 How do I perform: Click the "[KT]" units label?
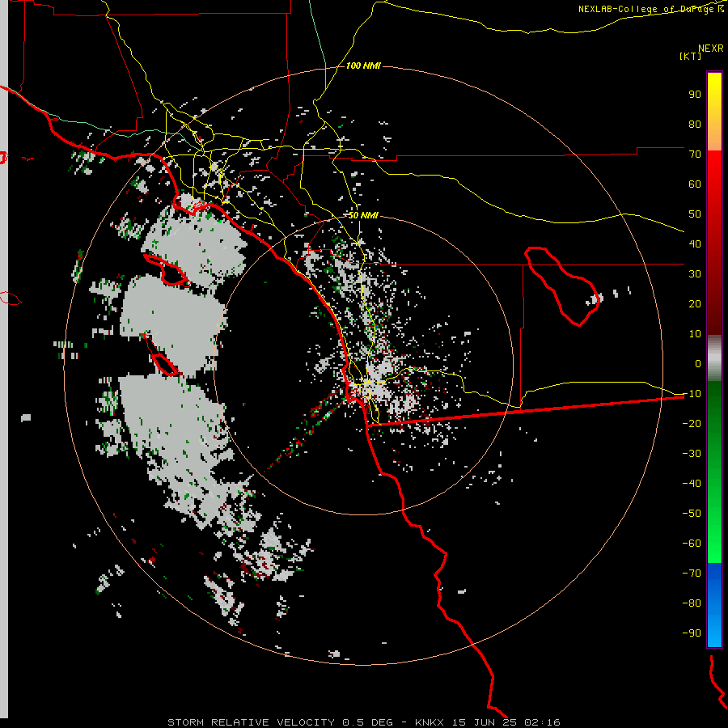tap(691, 56)
